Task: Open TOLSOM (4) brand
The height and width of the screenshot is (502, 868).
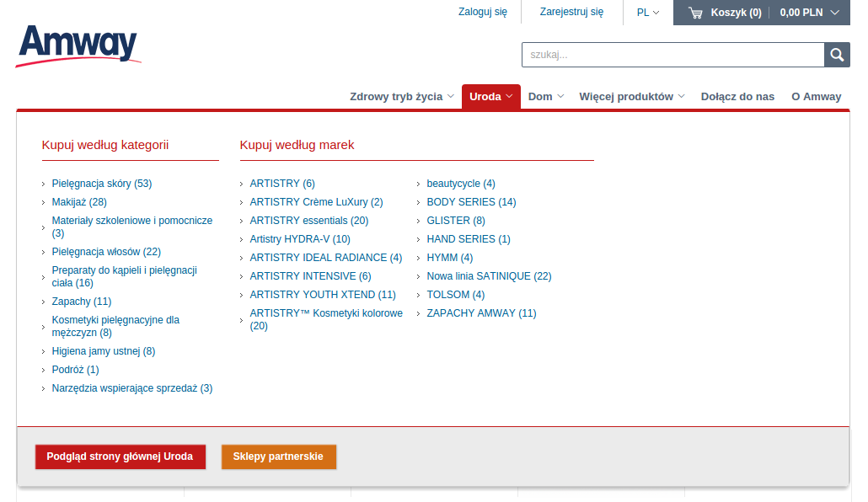Action: pyautogui.click(x=456, y=295)
